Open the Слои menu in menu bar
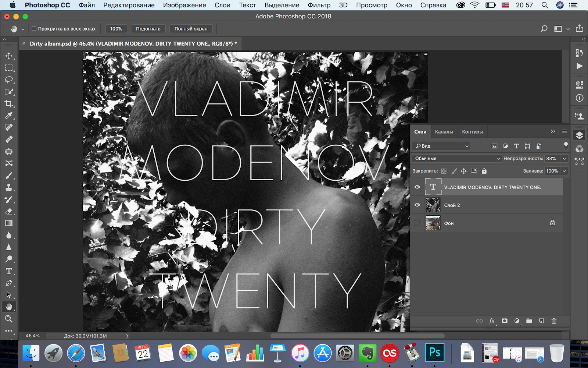The width and height of the screenshot is (588, 368). coord(222,5)
